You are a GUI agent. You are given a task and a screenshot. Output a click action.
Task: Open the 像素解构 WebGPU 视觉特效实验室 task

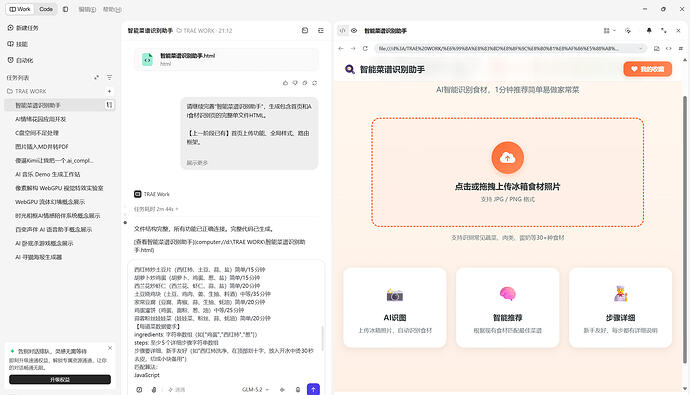[59, 188]
